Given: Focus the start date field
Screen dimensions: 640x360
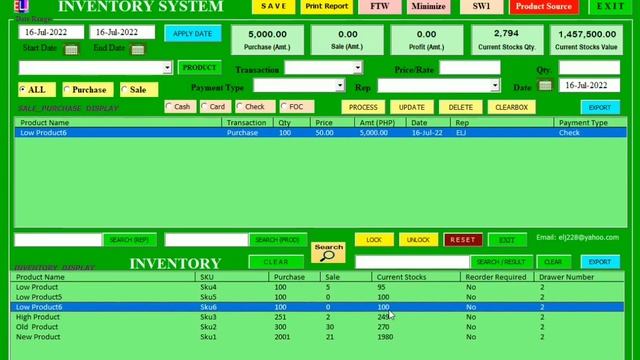Looking at the screenshot, I should [51, 32].
